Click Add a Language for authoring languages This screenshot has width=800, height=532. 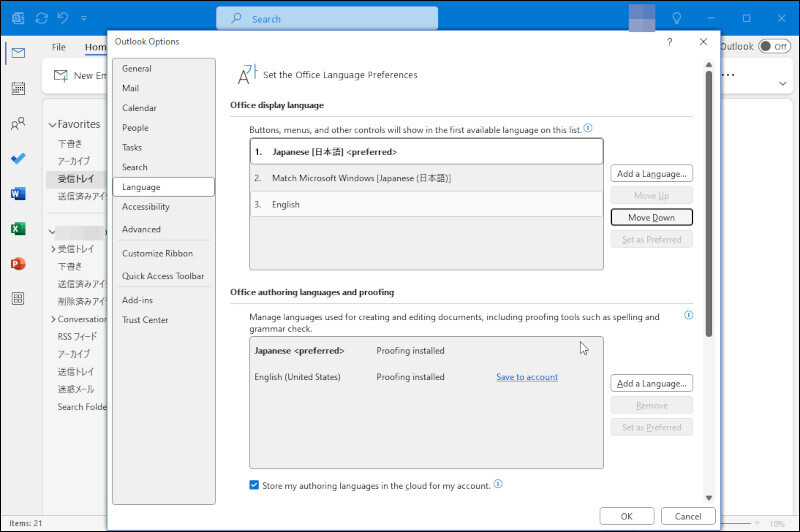(652, 383)
